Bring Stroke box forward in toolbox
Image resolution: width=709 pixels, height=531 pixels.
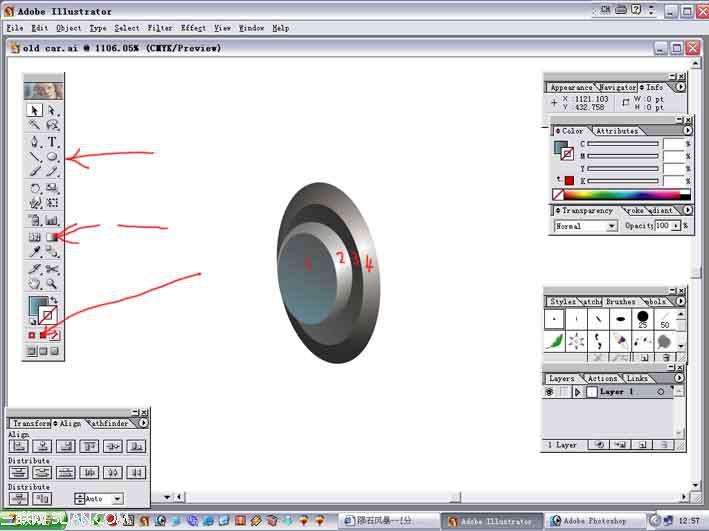pos(48,315)
